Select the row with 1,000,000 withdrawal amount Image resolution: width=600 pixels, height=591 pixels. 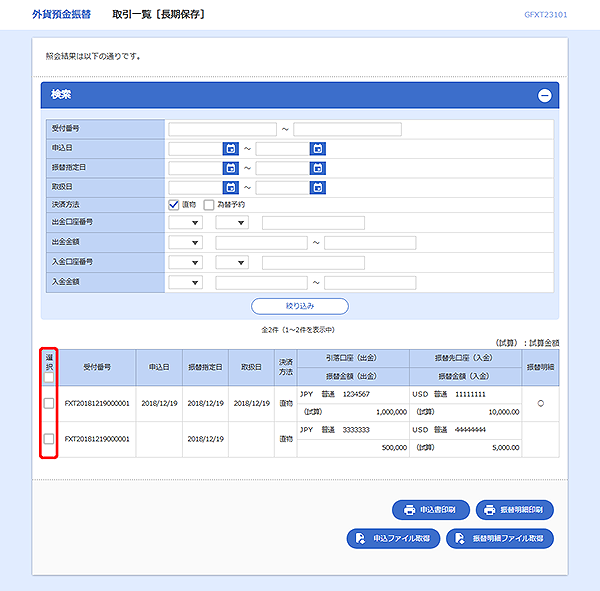pyautogui.click(x=49, y=403)
